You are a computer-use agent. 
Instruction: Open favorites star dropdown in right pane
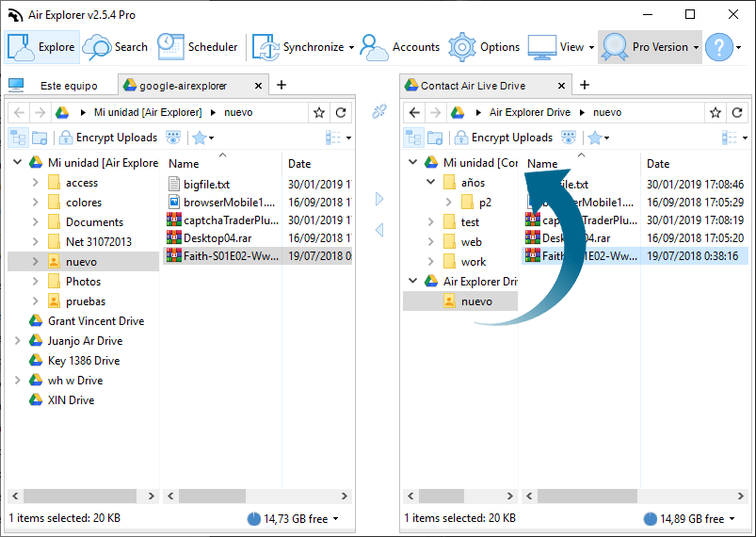click(599, 138)
